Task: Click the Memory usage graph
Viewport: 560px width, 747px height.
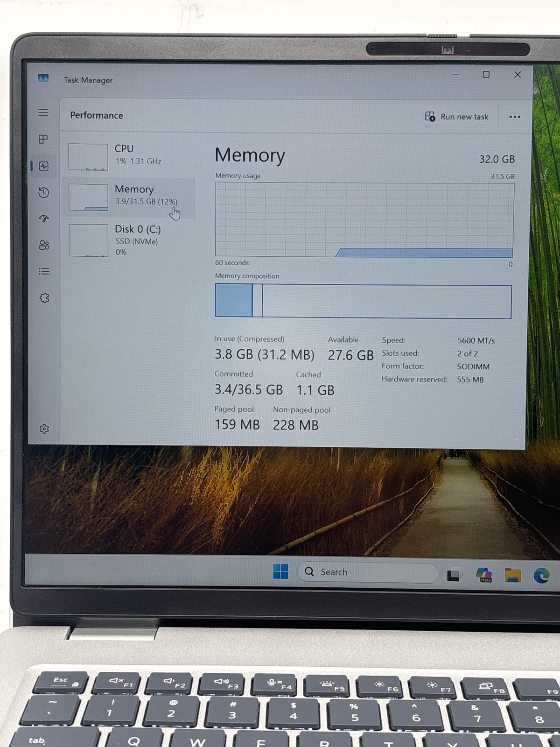Action: point(364,220)
